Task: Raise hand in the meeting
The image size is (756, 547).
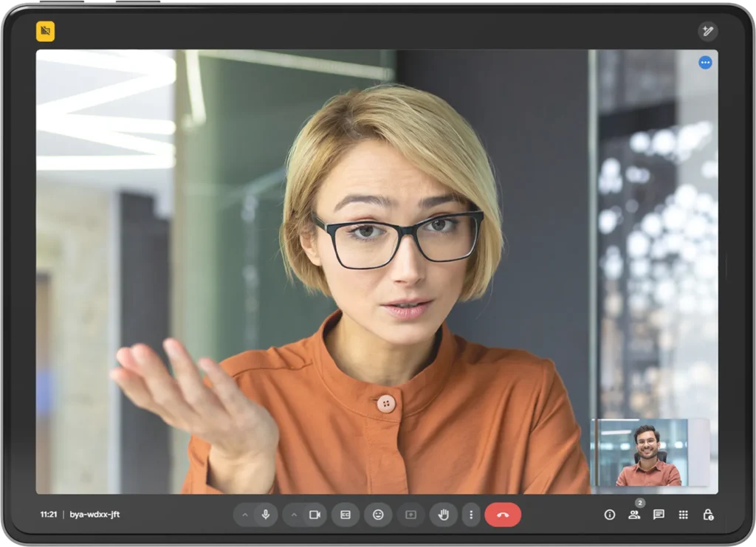Action: (x=443, y=515)
